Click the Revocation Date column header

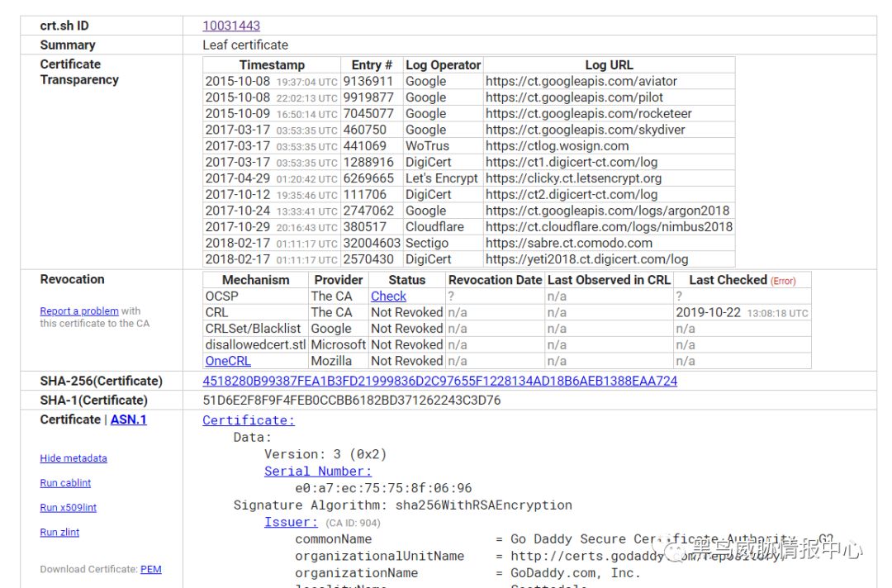495,280
